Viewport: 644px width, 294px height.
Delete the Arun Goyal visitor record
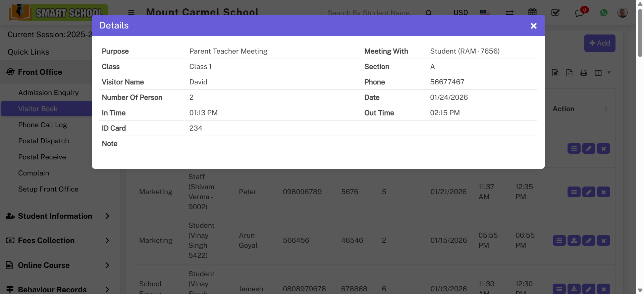point(603,241)
